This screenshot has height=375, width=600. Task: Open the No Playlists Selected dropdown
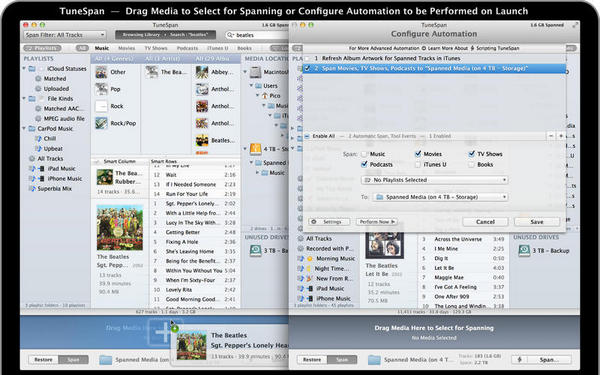point(434,180)
